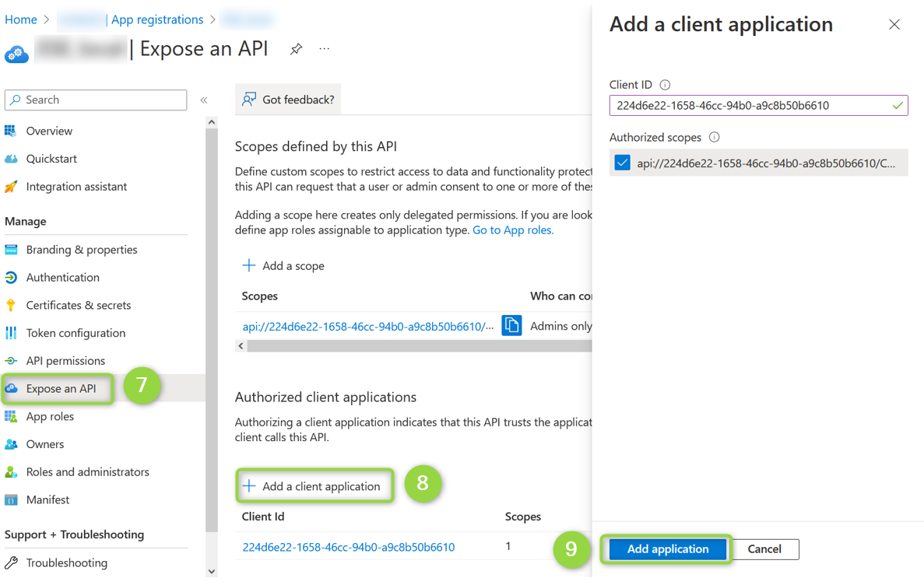The height and width of the screenshot is (585, 924).
Task: Click the Got feedback? button
Action: 288,100
